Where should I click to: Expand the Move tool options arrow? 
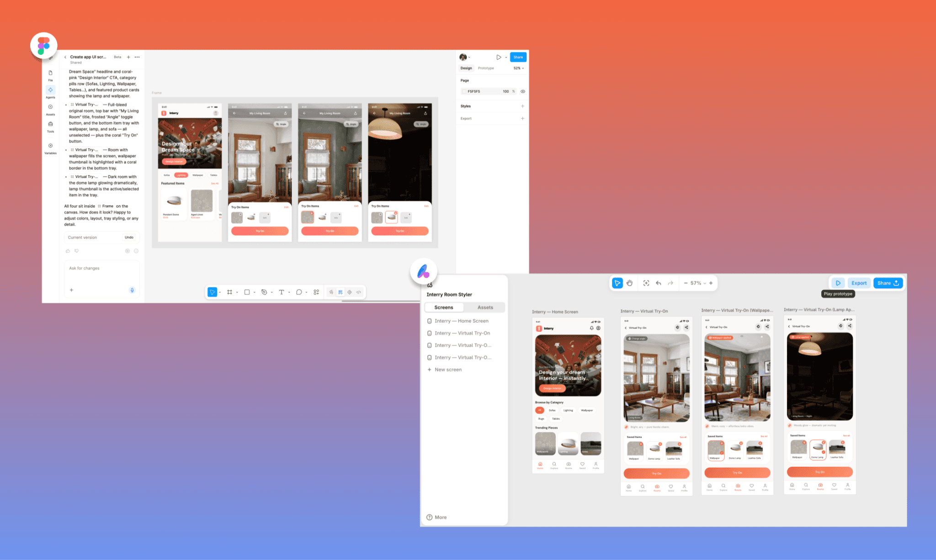pos(220,292)
